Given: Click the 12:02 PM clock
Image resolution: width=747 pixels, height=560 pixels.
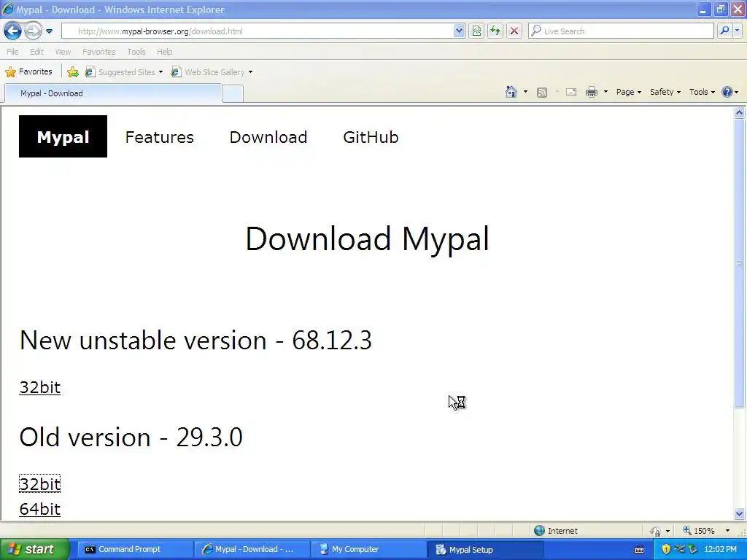Looking at the screenshot, I should pyautogui.click(x=720, y=550).
